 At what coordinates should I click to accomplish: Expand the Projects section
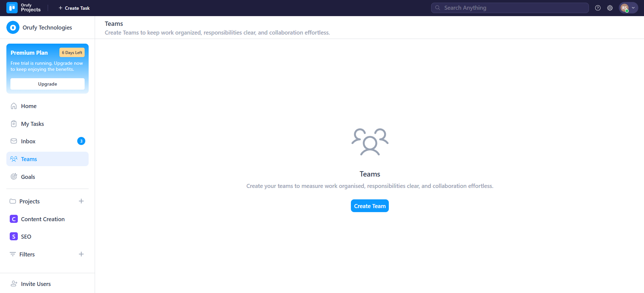point(30,201)
